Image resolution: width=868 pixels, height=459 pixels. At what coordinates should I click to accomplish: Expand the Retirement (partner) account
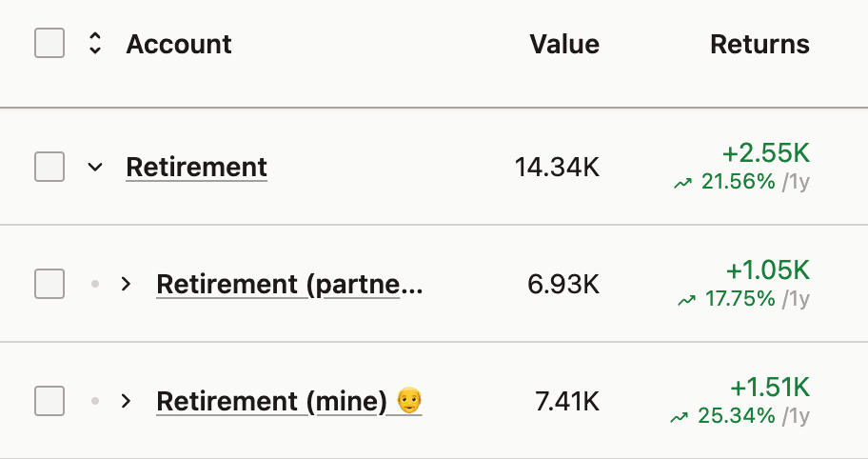pos(125,284)
